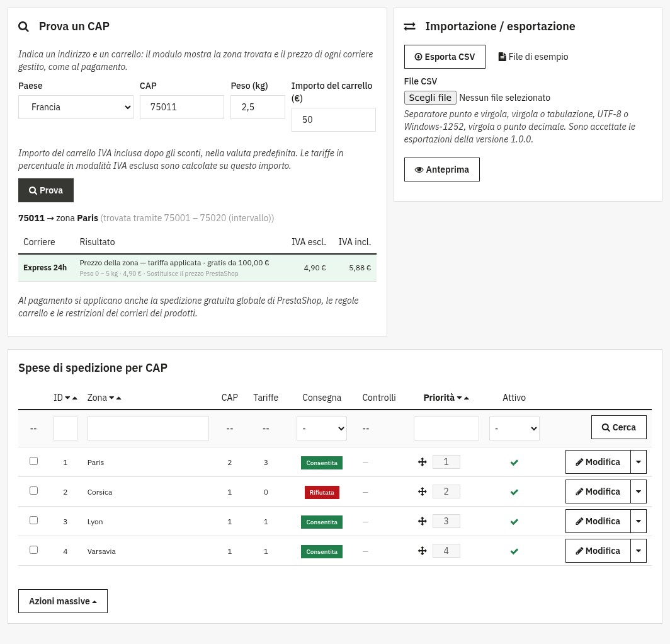
Task: Toggle the active checkmark for Corsica zone
Action: tap(514, 492)
